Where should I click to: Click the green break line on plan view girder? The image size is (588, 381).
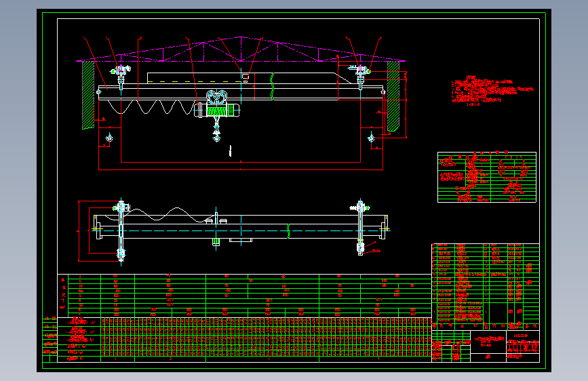click(x=288, y=231)
